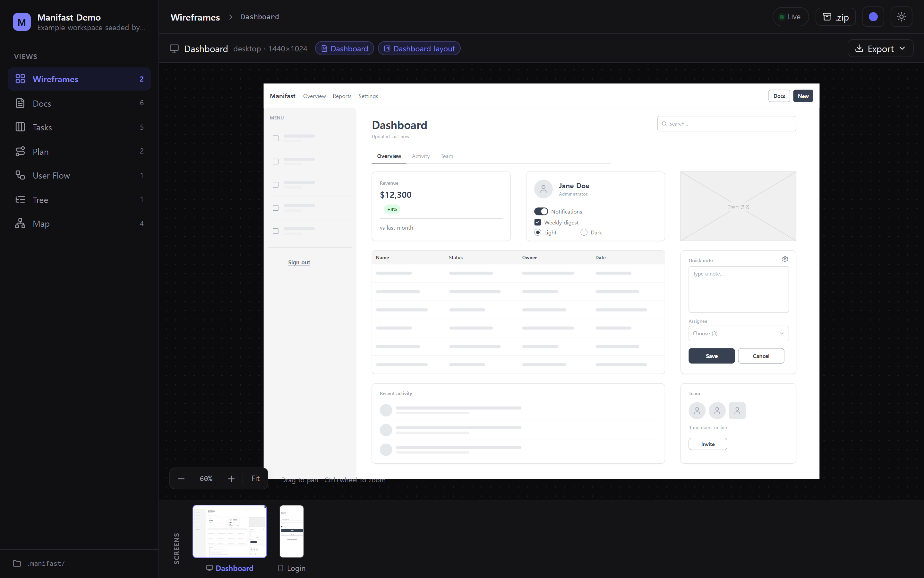Click the Cancel button
This screenshot has width=924, height=578.
(x=761, y=356)
